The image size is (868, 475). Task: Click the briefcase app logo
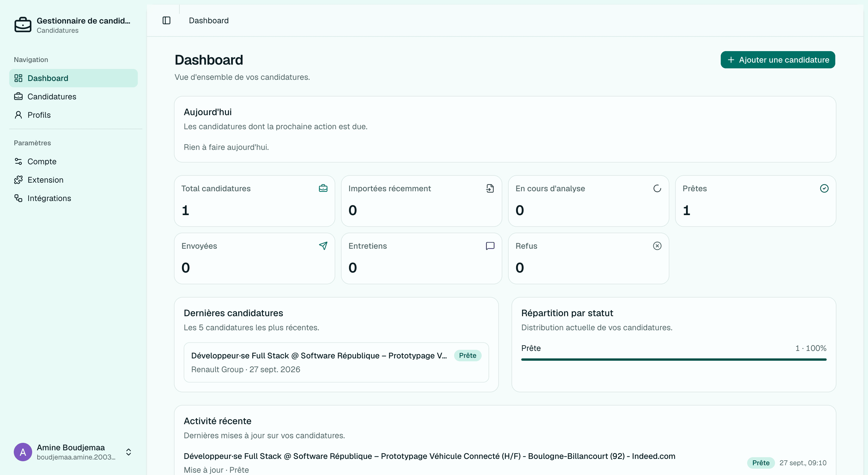click(23, 25)
